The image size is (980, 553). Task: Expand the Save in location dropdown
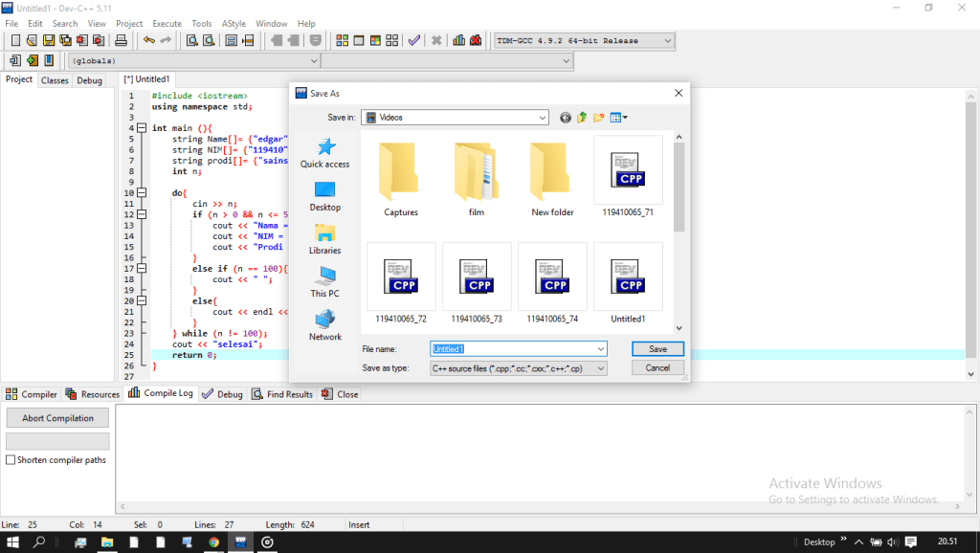click(x=542, y=118)
